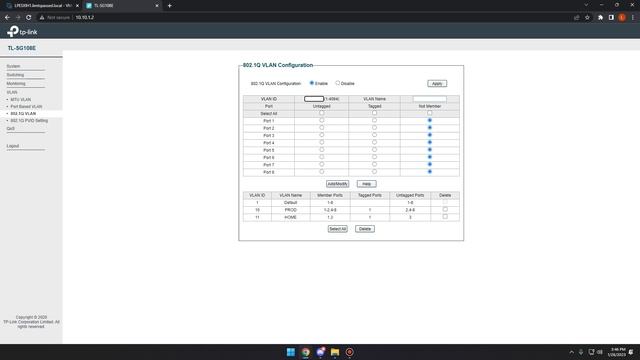Click the Delete button below VLAN list

point(365,229)
